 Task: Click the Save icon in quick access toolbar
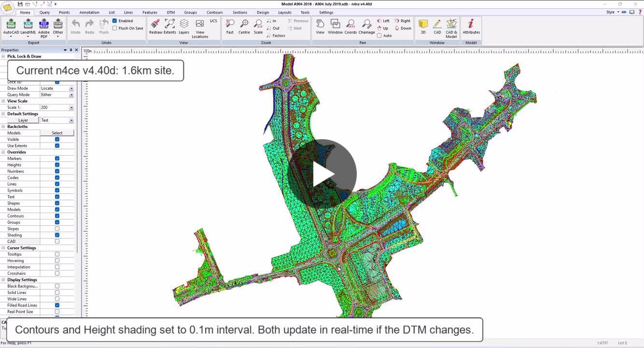(20, 4)
